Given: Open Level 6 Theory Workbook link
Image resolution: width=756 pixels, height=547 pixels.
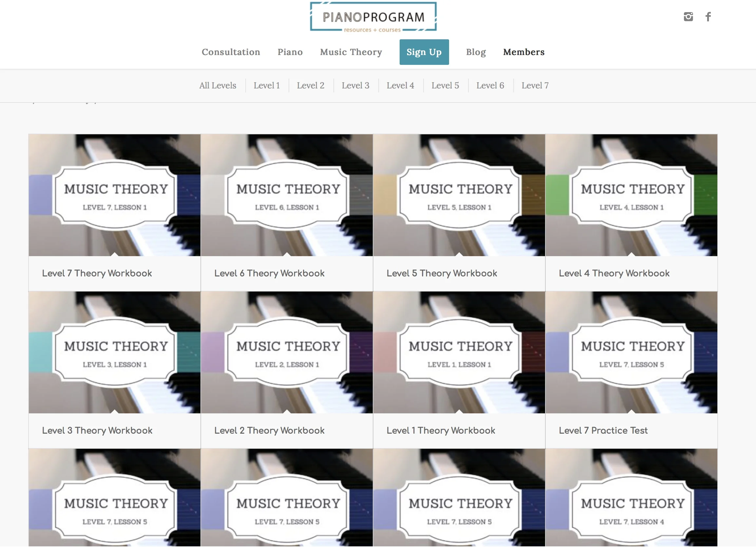Looking at the screenshot, I should pyautogui.click(x=269, y=273).
